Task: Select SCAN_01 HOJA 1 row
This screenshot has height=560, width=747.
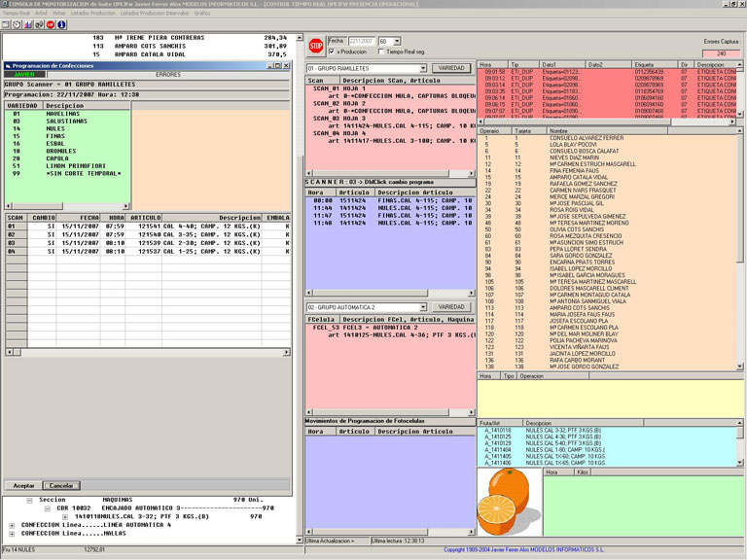Action: pos(390,88)
